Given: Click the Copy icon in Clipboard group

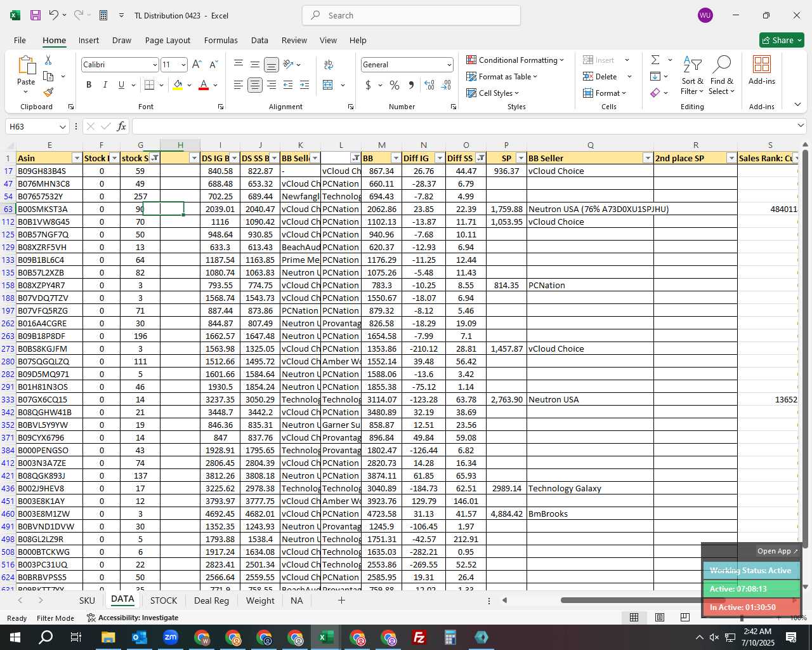Looking at the screenshot, I should click(48, 76).
